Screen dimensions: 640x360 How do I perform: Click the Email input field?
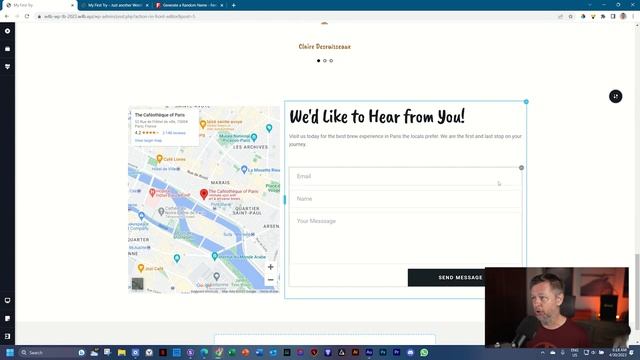[405, 176]
